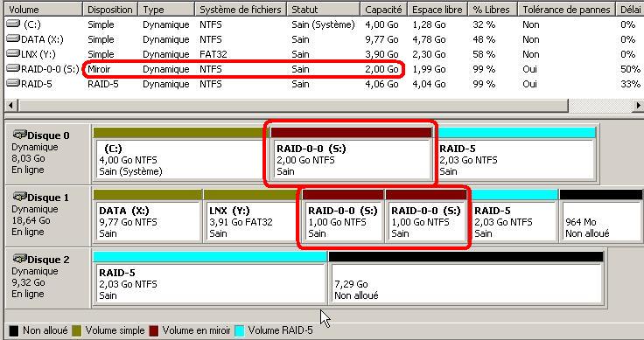Sort by the Tolérance de pannes header
Image resolution: width=644 pixels, height=340 pixels.
(566, 10)
